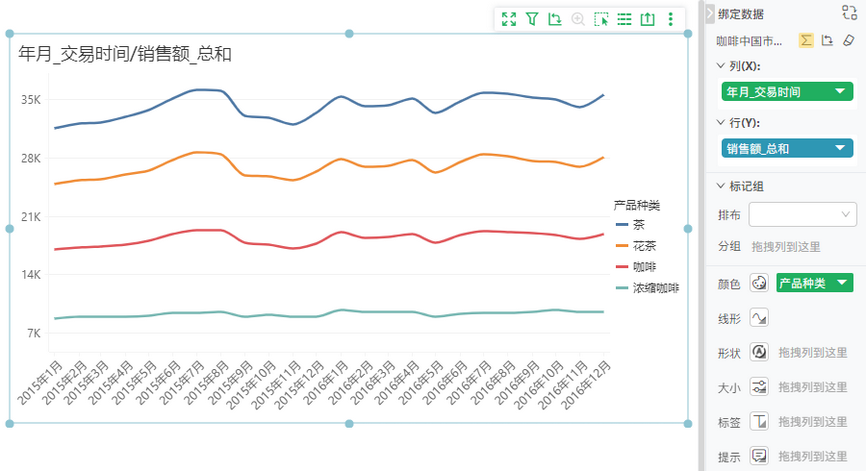
Task: Open the 标签 label icon
Action: tap(759, 422)
